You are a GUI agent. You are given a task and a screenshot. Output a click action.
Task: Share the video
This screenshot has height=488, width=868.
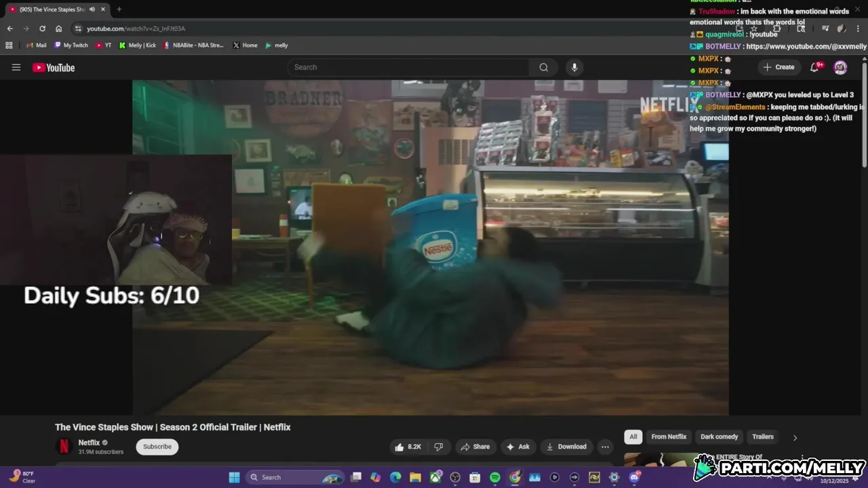475,447
